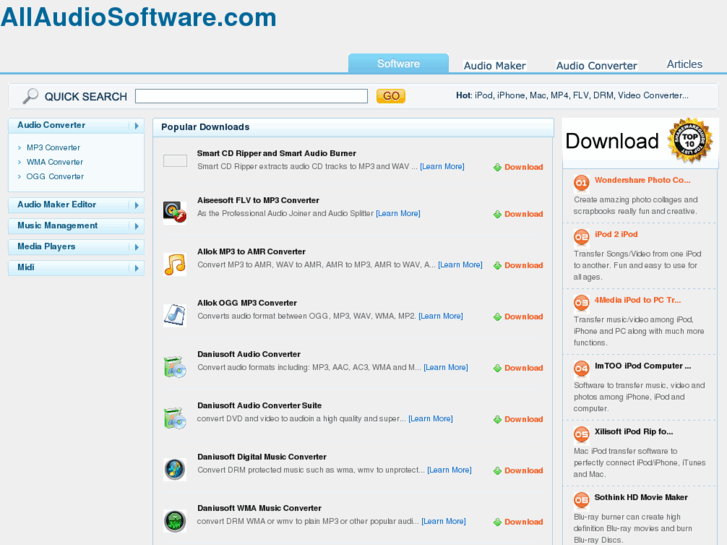This screenshot has width=727, height=545.
Task: Click green download arrow for Smart CD Ripper
Action: 497,167
